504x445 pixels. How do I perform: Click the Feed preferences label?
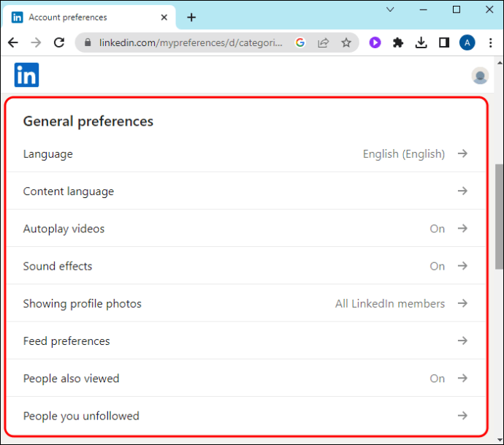coord(66,341)
